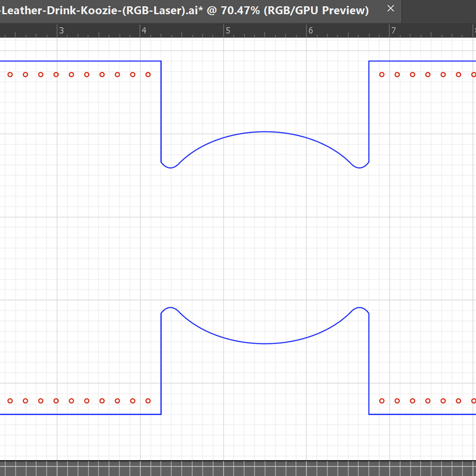Select the bottom-left corner of lower-right blue outline
Image resolution: width=476 pixels, height=476 pixels.
pos(369,414)
